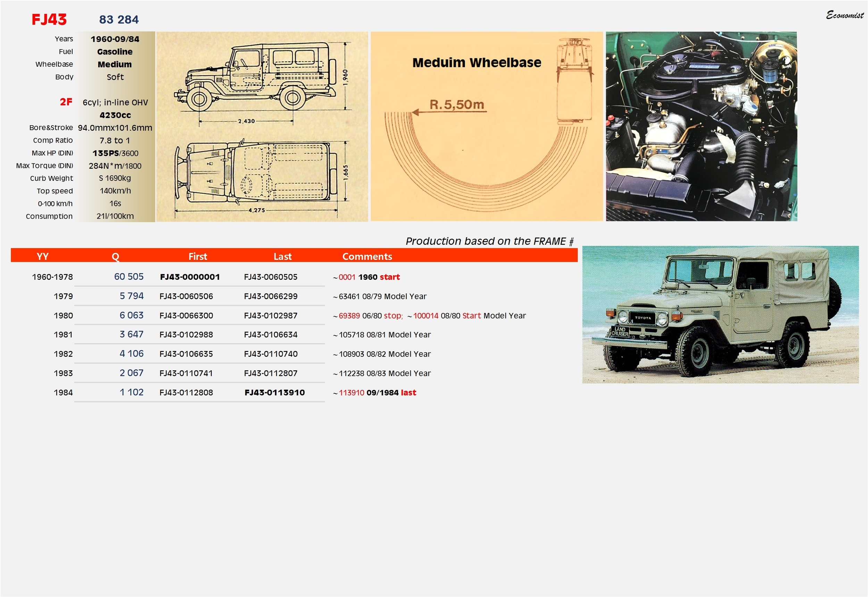Select the quantity 3 647

click(132, 334)
